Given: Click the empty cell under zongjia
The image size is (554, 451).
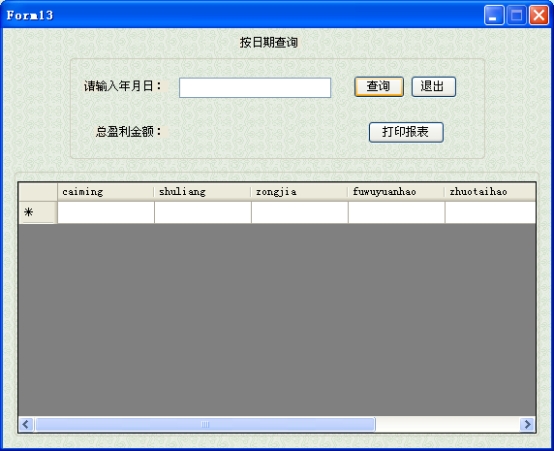Looking at the screenshot, I should click(x=299, y=212).
